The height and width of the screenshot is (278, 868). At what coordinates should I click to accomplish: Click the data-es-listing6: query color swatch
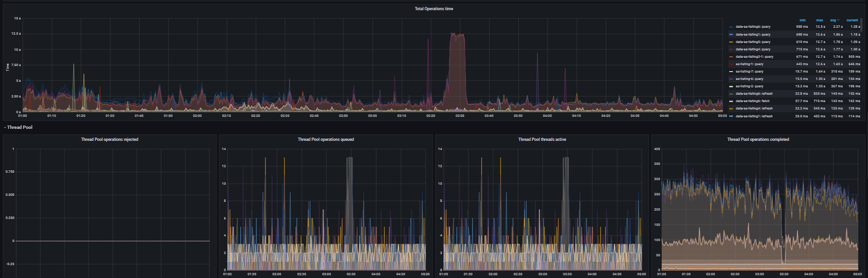[x=731, y=27]
